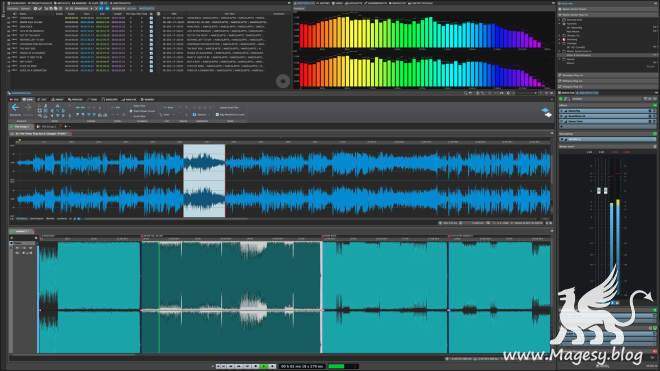Select the second audio file tab above waveform
This screenshot has height=371, width=660.
47,126
